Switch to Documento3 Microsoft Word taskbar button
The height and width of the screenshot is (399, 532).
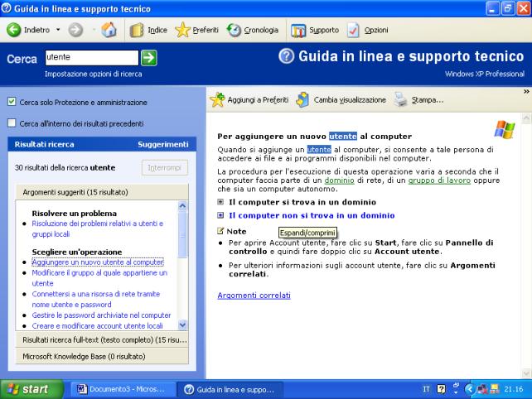(x=123, y=389)
